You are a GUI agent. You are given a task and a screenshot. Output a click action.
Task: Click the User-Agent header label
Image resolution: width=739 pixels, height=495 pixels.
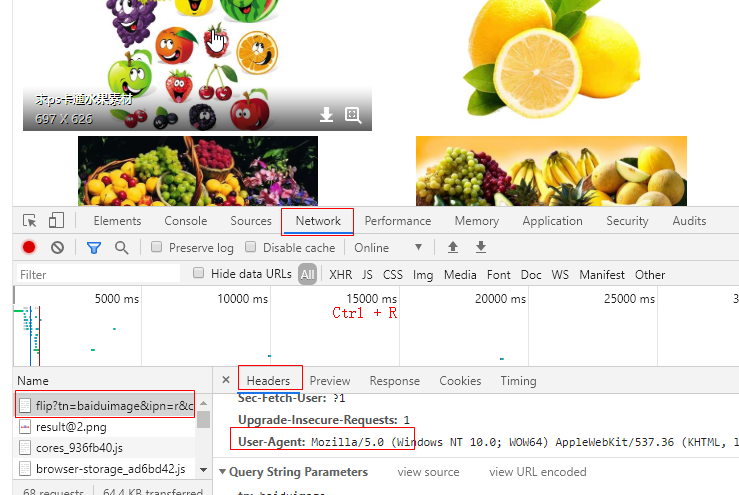click(x=272, y=442)
